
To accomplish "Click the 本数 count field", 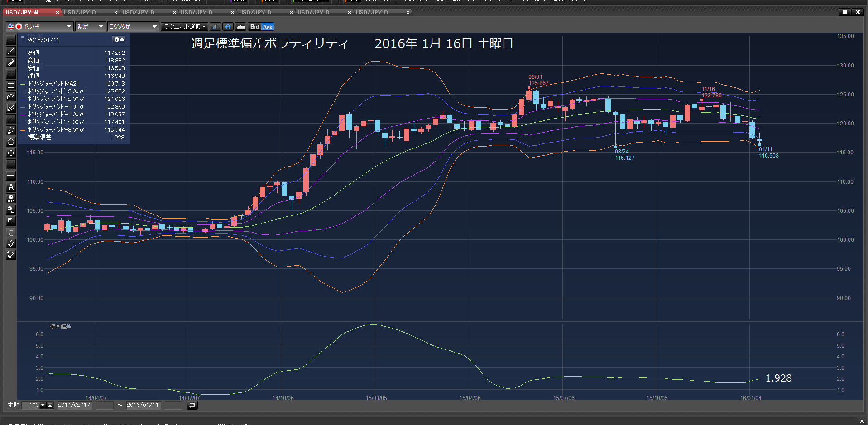I will click(31, 405).
